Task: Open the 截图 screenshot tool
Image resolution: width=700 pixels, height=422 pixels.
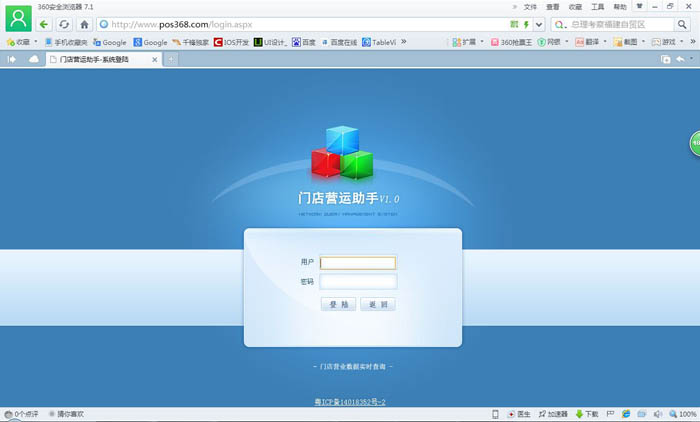Action: point(625,42)
